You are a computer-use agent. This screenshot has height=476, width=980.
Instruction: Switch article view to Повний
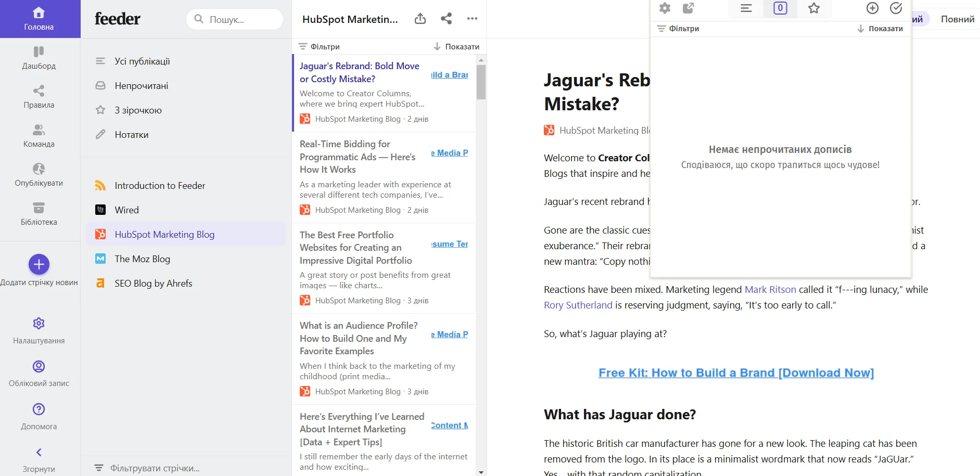tap(957, 19)
